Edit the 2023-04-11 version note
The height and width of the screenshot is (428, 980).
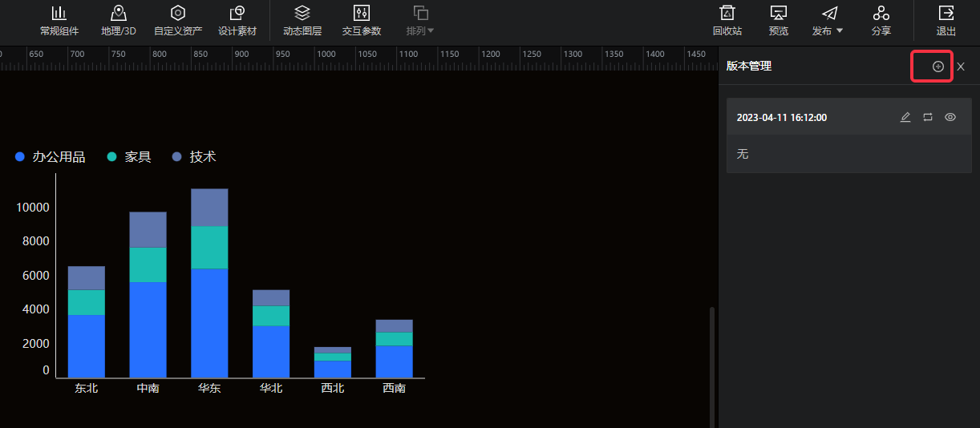click(x=905, y=117)
